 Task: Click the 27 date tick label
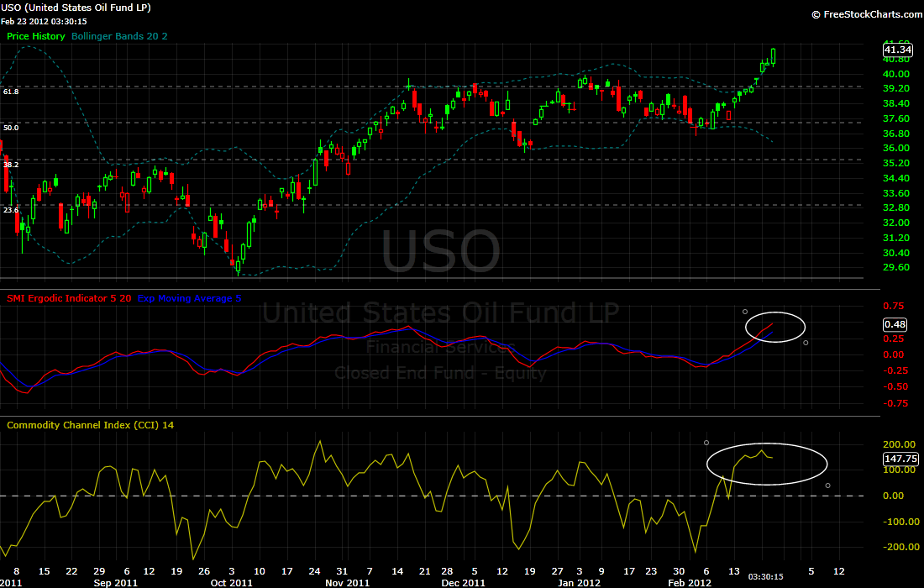pyautogui.click(x=557, y=571)
